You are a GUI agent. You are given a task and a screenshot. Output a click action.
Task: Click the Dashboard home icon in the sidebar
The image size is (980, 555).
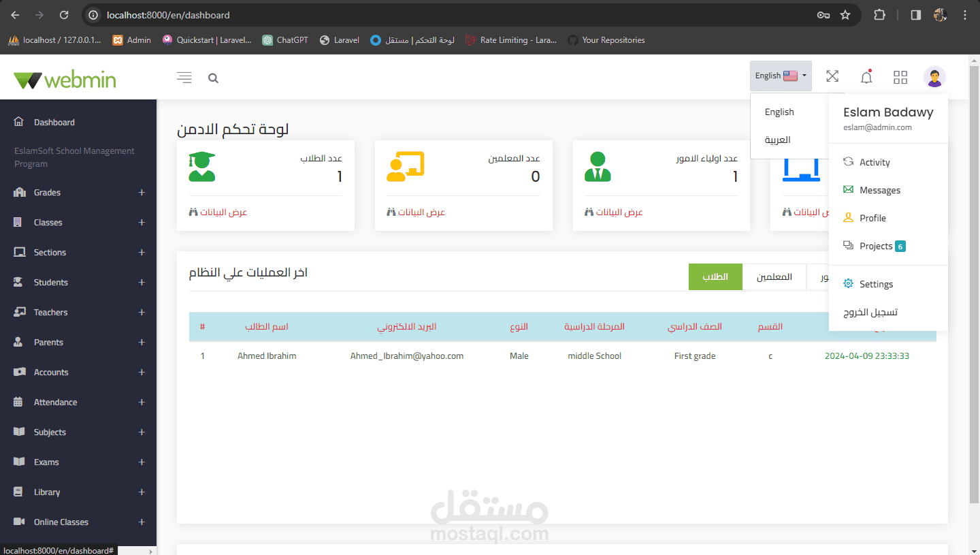pyautogui.click(x=20, y=122)
